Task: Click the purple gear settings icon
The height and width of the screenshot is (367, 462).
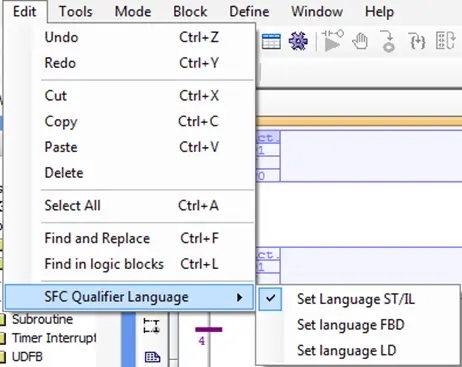Action: [x=298, y=42]
